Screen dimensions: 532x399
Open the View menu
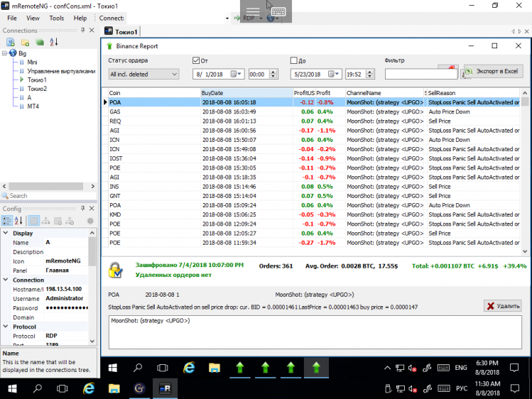point(33,18)
